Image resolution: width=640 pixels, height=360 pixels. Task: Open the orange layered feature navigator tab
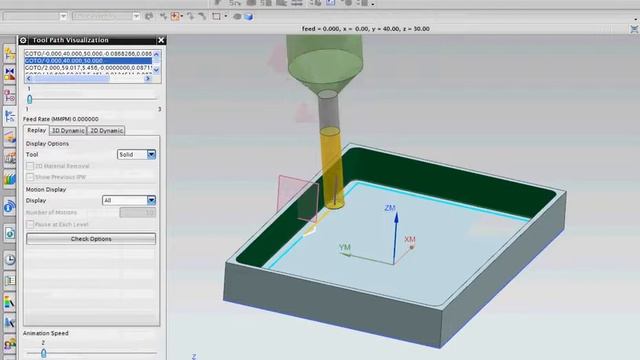[x=9, y=137]
